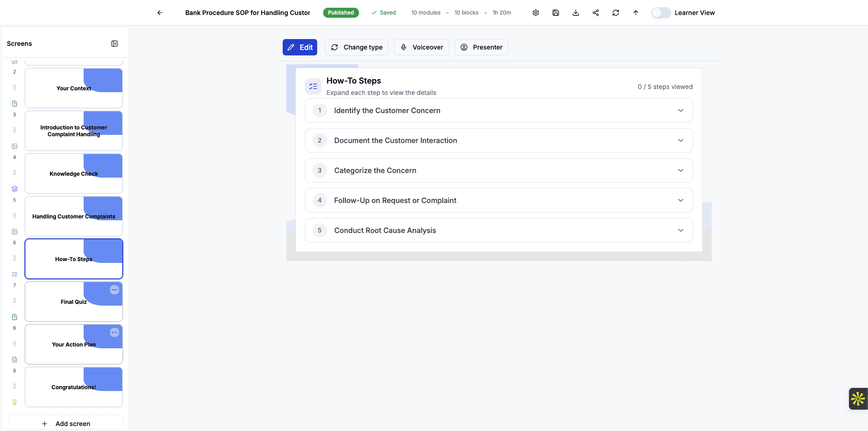Viewport: 868px width, 431px height.
Task: Click the Published status badge
Action: coord(341,13)
